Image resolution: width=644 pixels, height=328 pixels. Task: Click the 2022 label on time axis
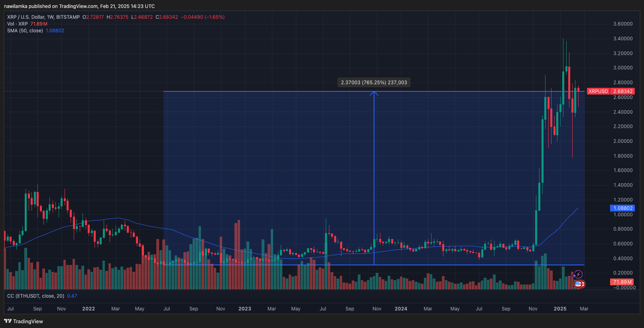coord(89,309)
